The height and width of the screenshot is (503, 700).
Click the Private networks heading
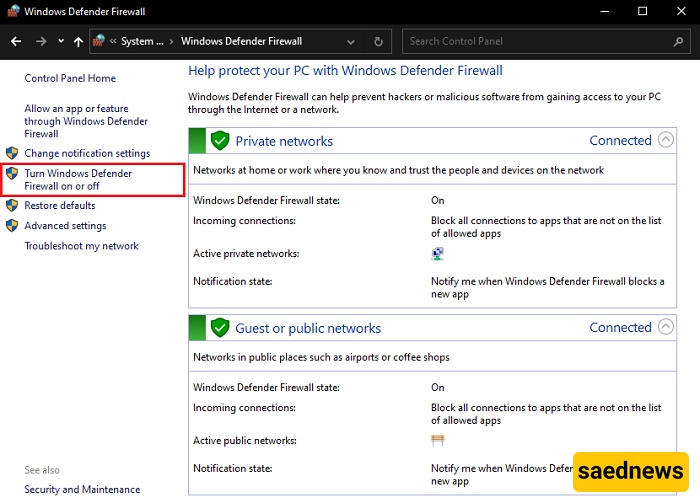click(x=284, y=141)
